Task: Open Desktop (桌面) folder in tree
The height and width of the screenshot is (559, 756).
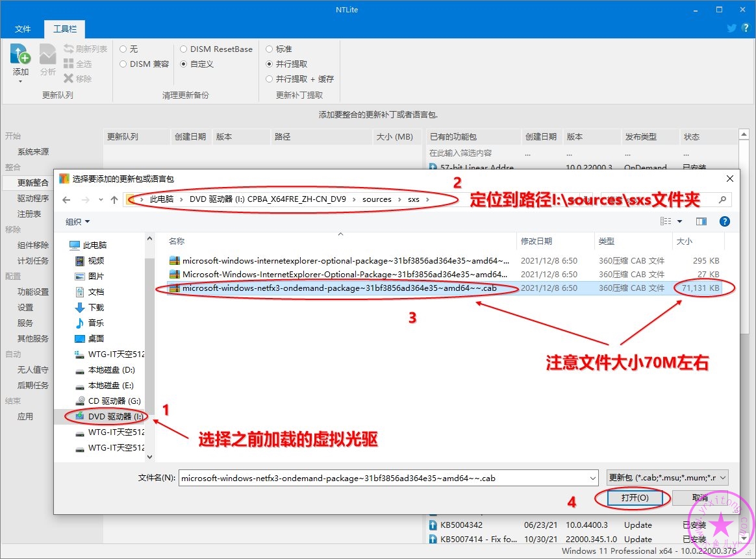Action: click(x=90, y=338)
